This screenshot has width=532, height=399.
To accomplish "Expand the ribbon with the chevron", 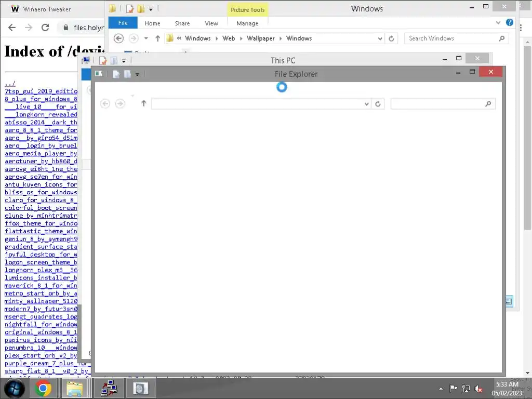I will tap(498, 23).
